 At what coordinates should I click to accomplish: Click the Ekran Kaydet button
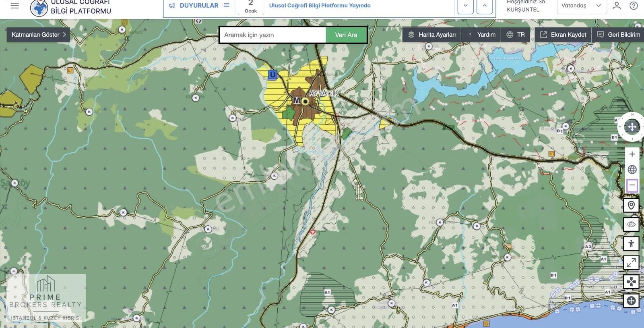563,35
